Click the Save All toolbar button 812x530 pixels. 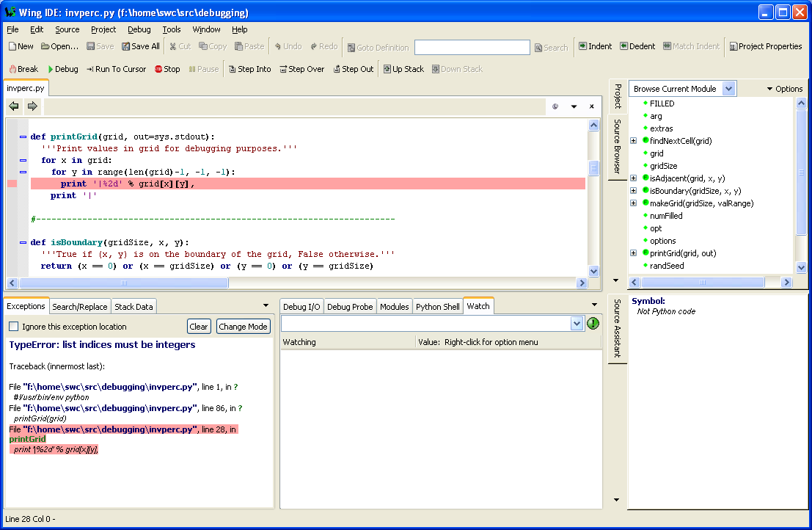point(140,46)
